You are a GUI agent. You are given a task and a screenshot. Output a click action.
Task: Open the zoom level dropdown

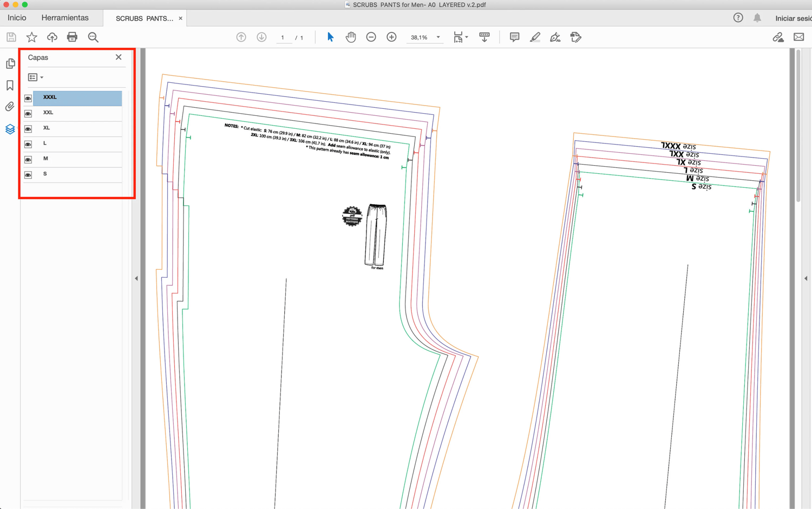[x=438, y=37]
